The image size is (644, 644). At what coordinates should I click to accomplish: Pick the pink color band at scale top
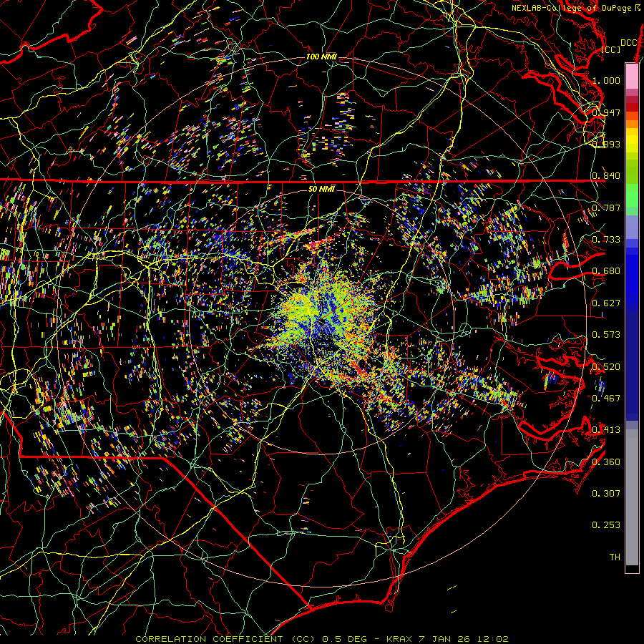tap(632, 76)
